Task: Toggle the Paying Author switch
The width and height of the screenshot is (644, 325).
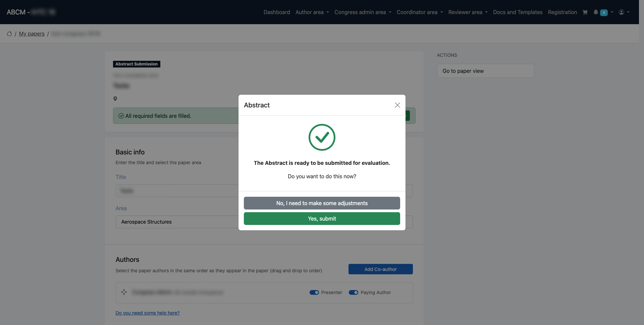Action: tap(353, 292)
